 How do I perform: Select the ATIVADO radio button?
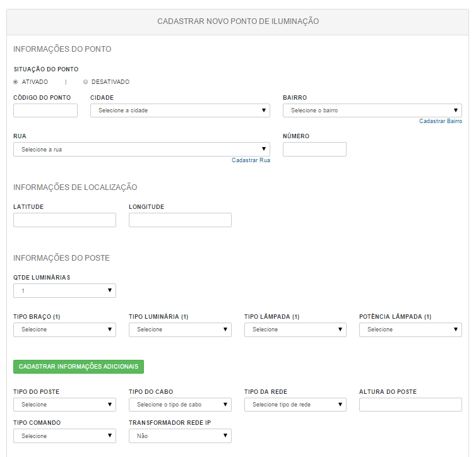16,82
